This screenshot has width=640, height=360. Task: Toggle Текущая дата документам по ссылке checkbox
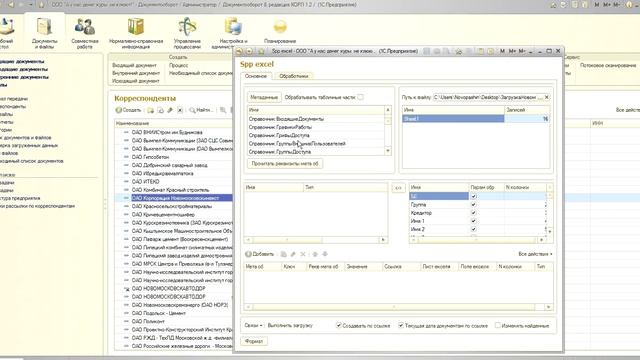401,325
